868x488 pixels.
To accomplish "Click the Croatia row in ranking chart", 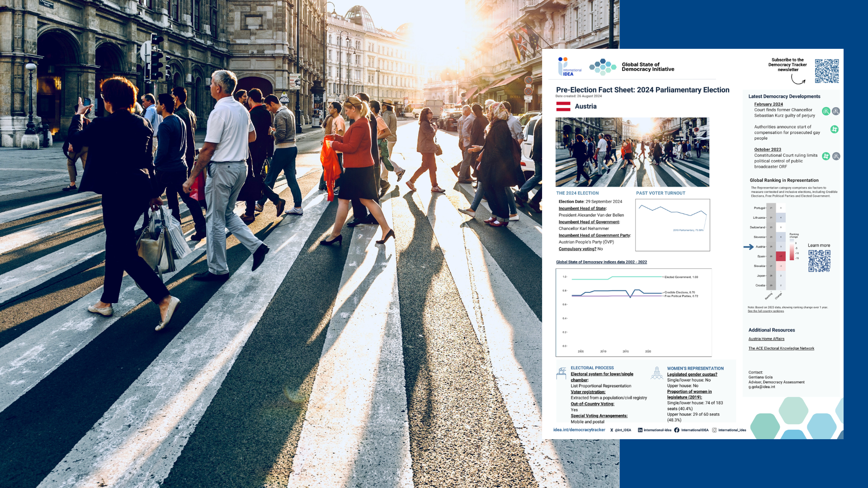I will pos(769,286).
